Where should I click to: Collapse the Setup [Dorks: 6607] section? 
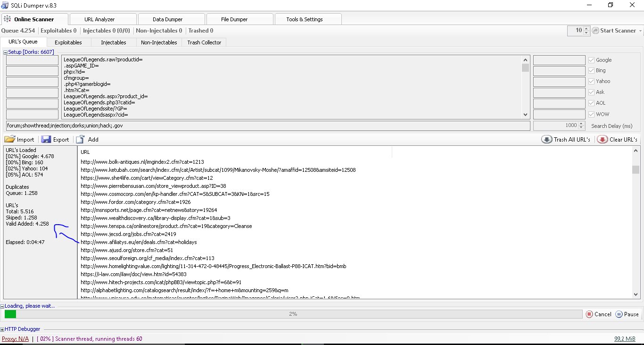[6, 52]
